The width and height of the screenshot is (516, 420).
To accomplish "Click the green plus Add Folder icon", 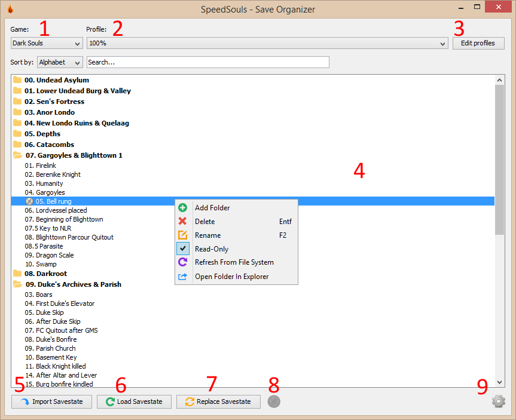I will pyautogui.click(x=183, y=208).
